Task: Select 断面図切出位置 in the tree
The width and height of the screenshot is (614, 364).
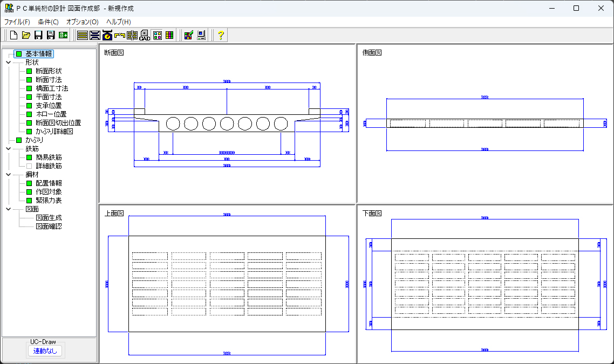Action: pyautogui.click(x=58, y=123)
